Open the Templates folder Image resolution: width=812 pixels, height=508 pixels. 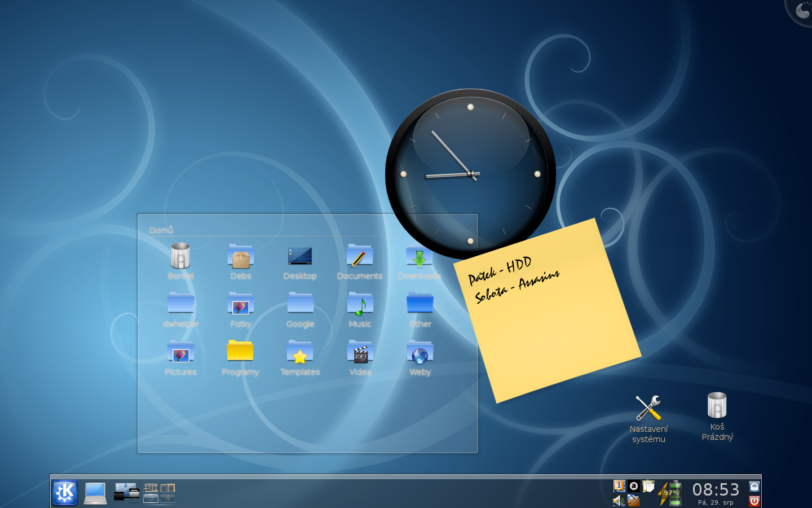pos(300,357)
